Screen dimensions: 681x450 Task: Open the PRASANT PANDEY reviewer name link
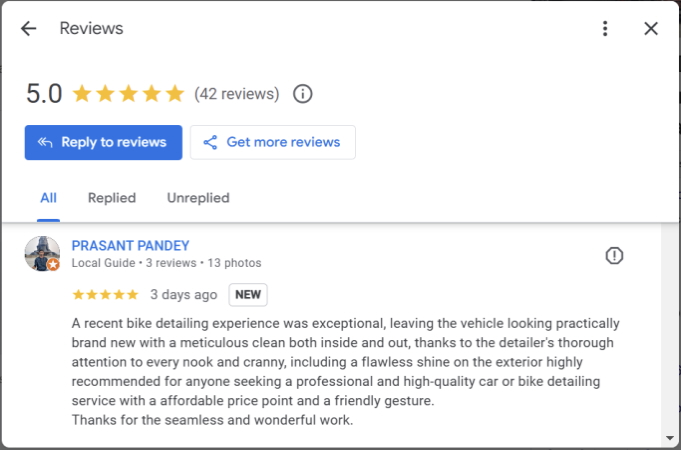tap(131, 245)
